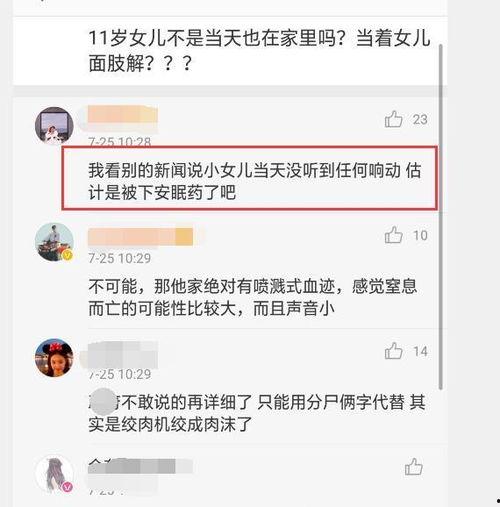The width and height of the screenshot is (500, 507).
Task: Tap the comment about 喷溅式血迹
Action: 252,297
